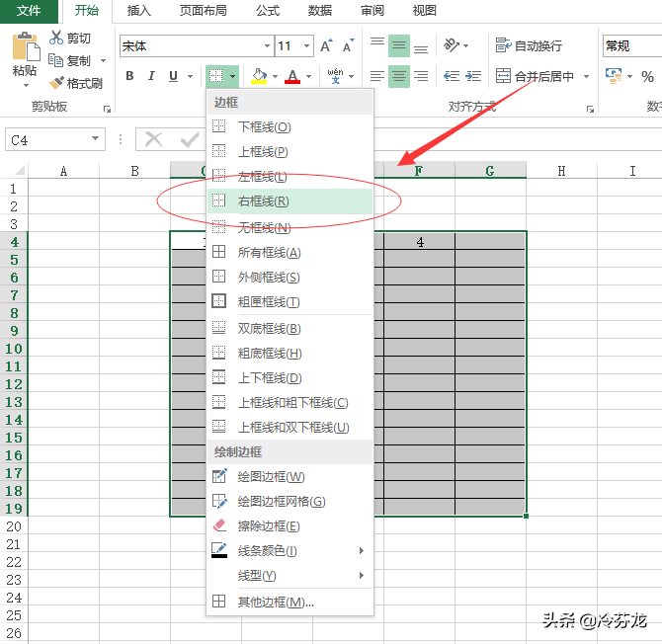This screenshot has height=644, width=662.
Task: Align text left
Action: tap(377, 76)
